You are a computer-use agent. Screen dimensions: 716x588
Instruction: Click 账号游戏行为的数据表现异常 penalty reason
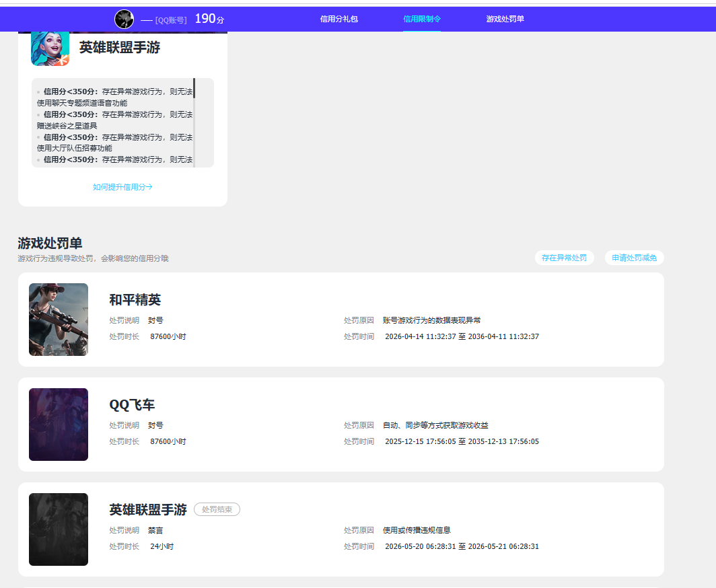coord(431,320)
